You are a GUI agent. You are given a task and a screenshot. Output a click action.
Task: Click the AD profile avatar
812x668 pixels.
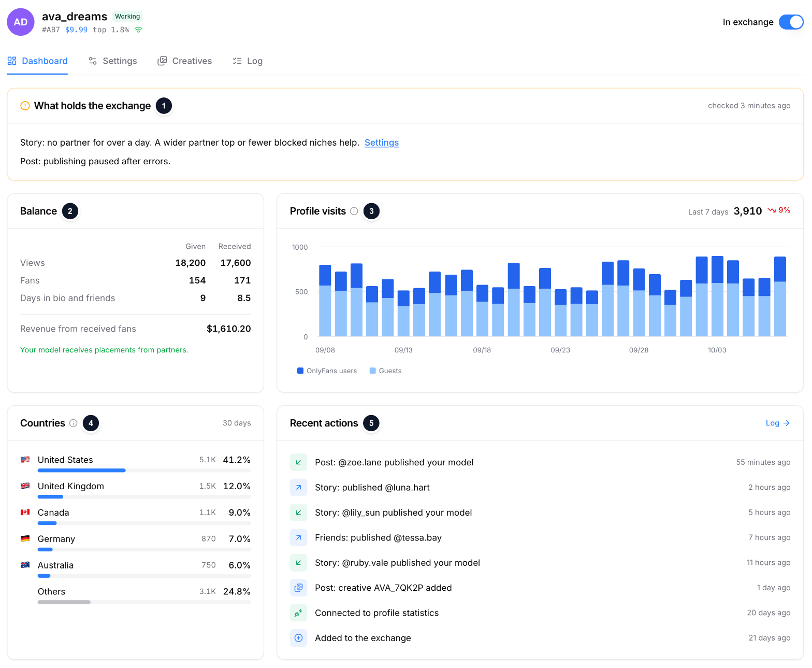(x=21, y=22)
